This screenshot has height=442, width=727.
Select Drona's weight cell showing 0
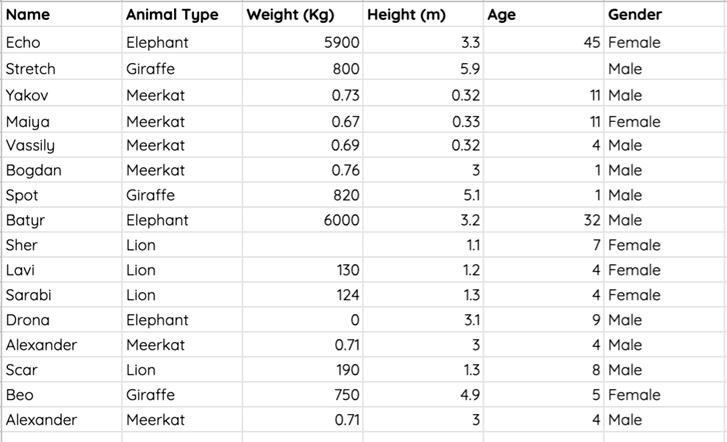tap(302, 320)
